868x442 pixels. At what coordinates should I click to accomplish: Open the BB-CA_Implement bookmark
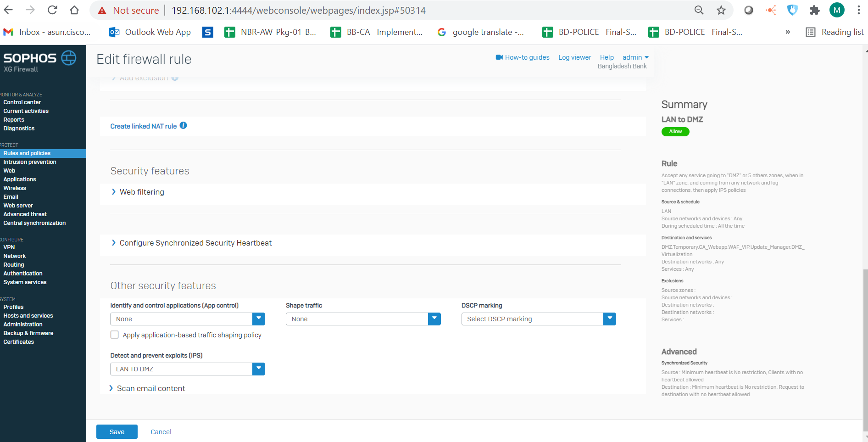pyautogui.click(x=376, y=32)
